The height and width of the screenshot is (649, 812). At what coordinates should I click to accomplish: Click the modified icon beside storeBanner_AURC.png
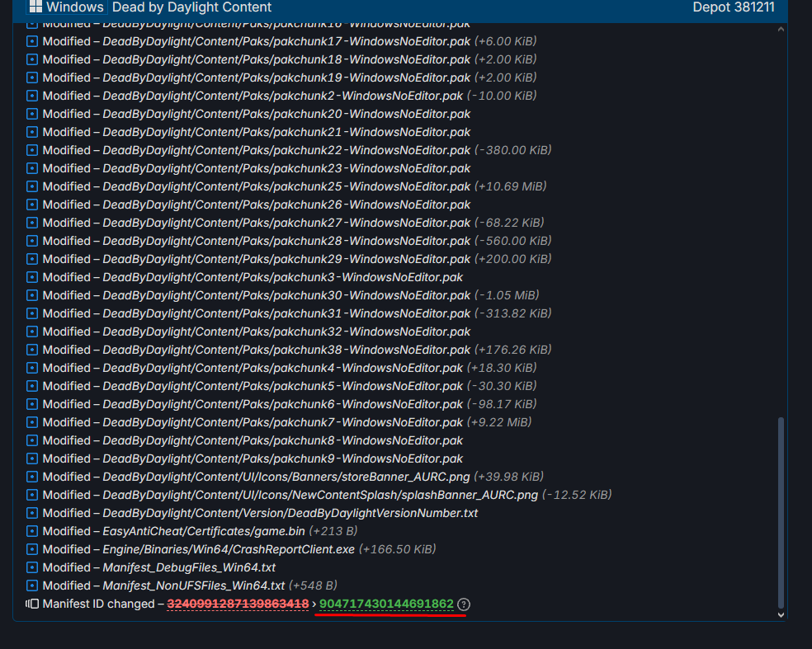[x=32, y=477]
